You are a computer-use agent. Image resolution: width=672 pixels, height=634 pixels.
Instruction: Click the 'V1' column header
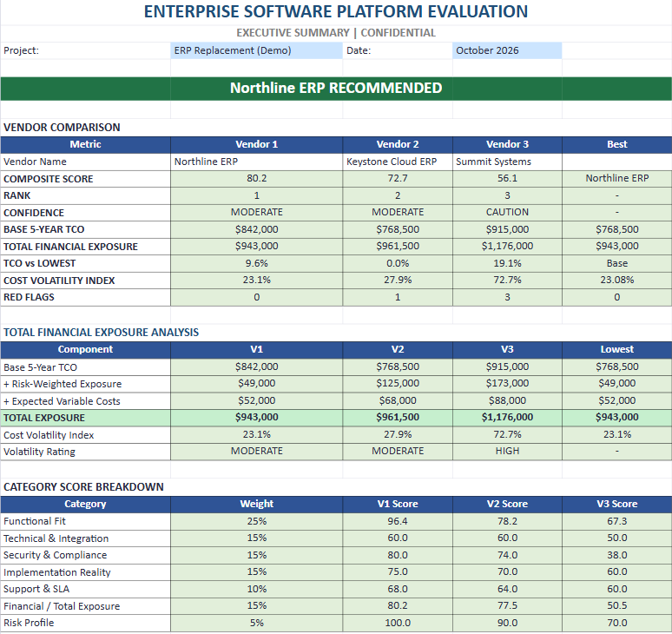(256, 349)
